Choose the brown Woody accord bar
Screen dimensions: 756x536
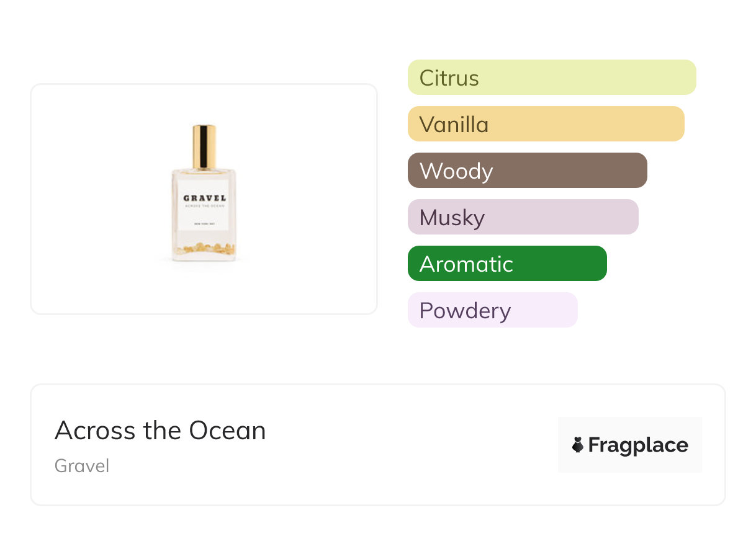pos(527,171)
